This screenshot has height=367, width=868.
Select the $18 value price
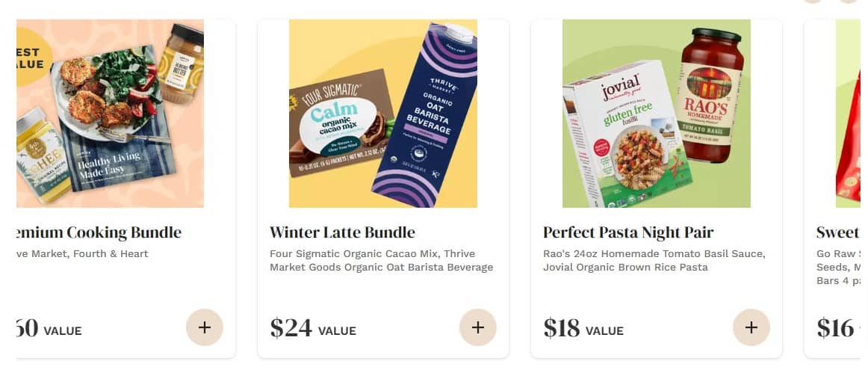click(583, 327)
